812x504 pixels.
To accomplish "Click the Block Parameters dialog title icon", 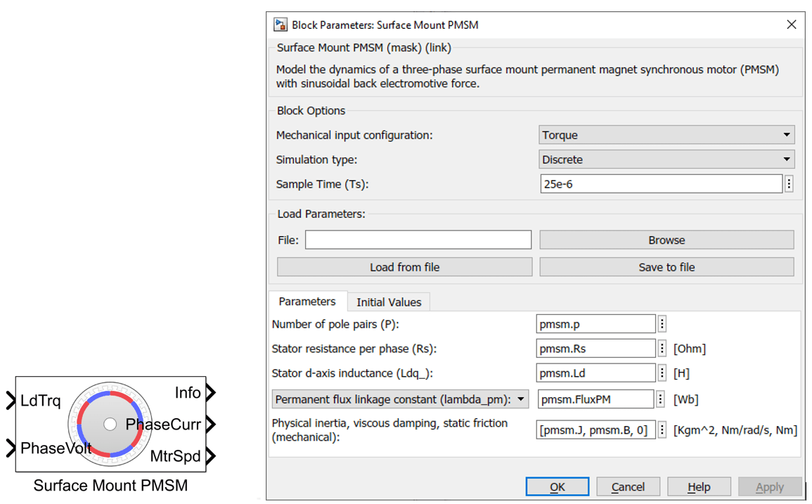I will [281, 25].
